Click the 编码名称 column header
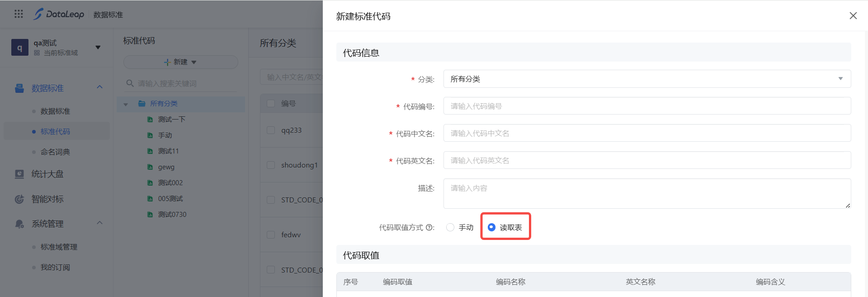868x297 pixels. point(510,282)
